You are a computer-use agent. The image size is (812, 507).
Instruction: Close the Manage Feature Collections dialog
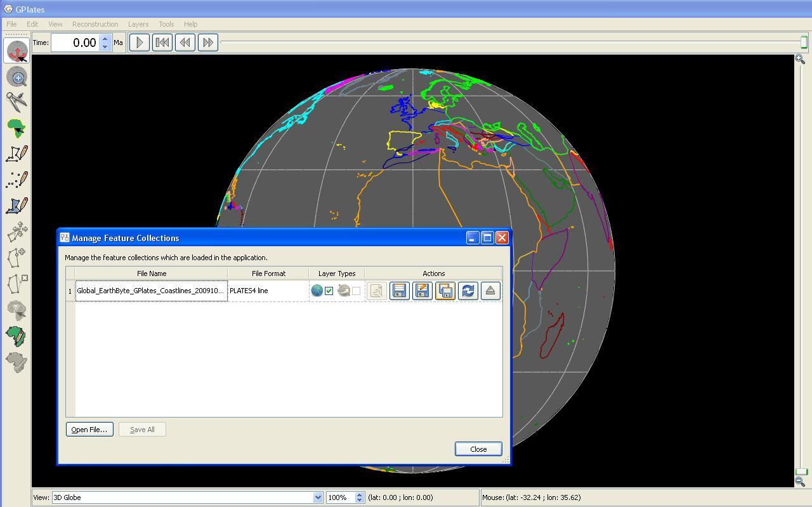point(478,449)
